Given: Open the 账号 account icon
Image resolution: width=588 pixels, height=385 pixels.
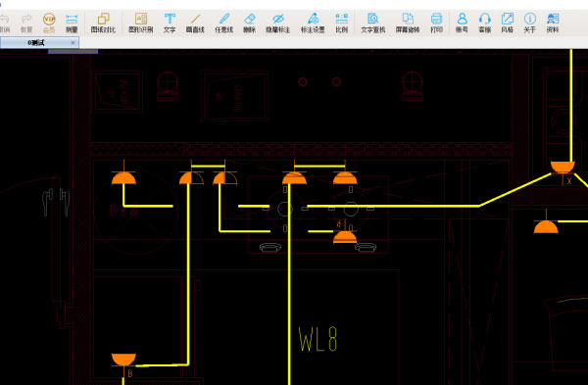Looking at the screenshot, I should click(462, 23).
